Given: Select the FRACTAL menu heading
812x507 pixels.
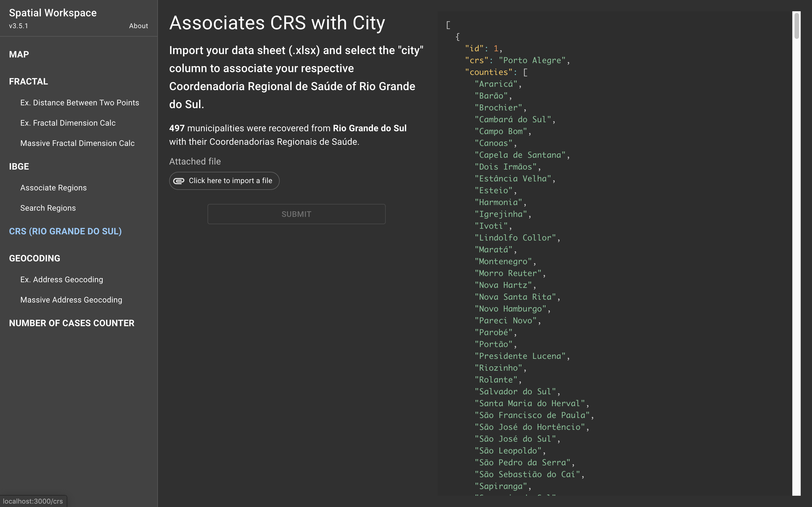Looking at the screenshot, I should pos(28,81).
